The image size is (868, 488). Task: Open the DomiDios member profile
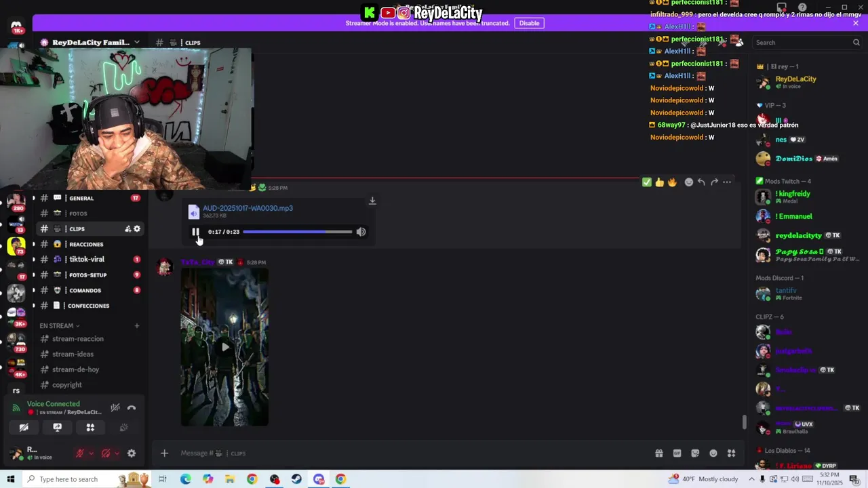[x=807, y=159]
